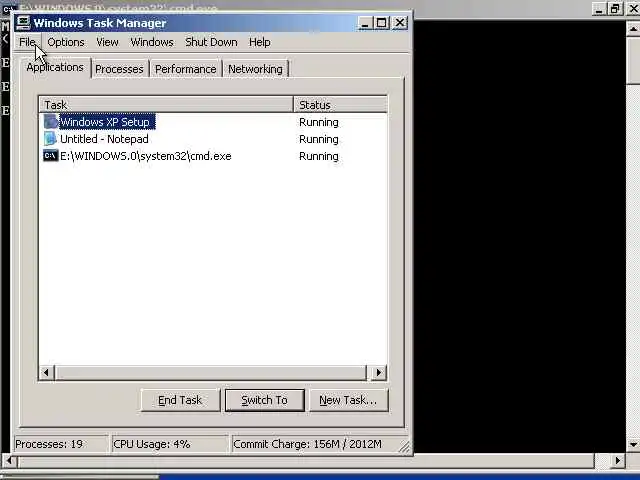Click cmd window vertical scroll down arrow
The image size is (640, 480).
(x=633, y=444)
